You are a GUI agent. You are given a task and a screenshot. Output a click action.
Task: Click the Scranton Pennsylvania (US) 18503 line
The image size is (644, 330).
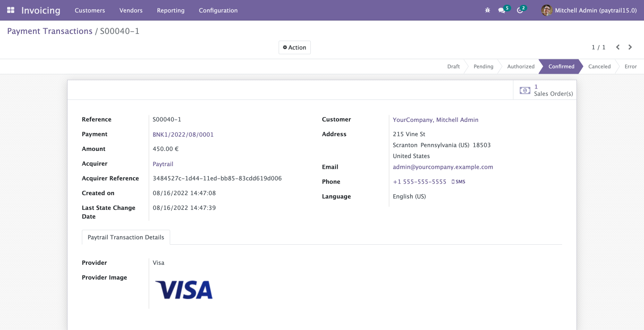(441, 145)
